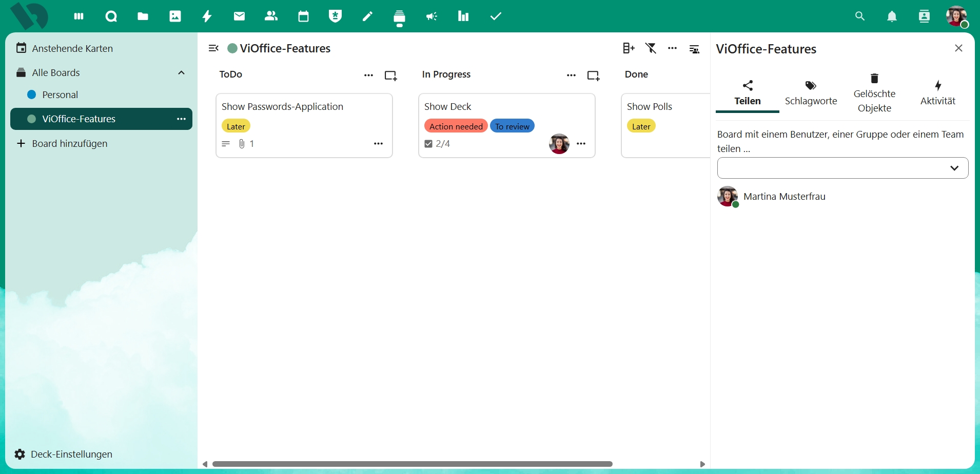Expand the share-with dropdown arrow
The image size is (980, 474).
pos(954,168)
